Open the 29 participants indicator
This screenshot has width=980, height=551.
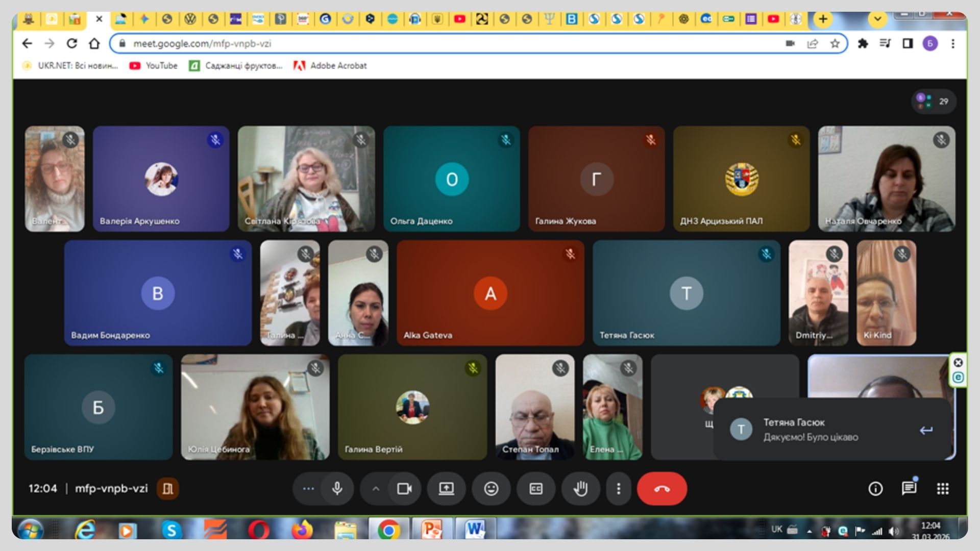(934, 101)
